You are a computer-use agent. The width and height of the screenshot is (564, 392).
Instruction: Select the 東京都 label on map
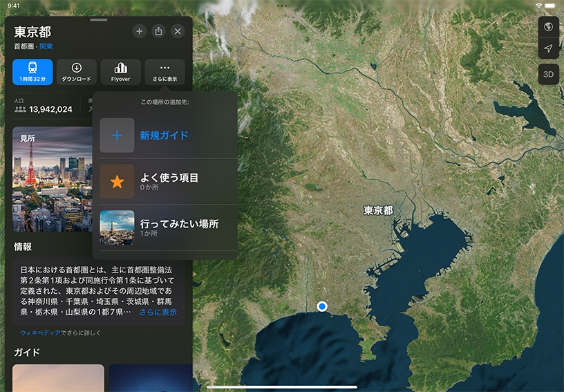(378, 210)
